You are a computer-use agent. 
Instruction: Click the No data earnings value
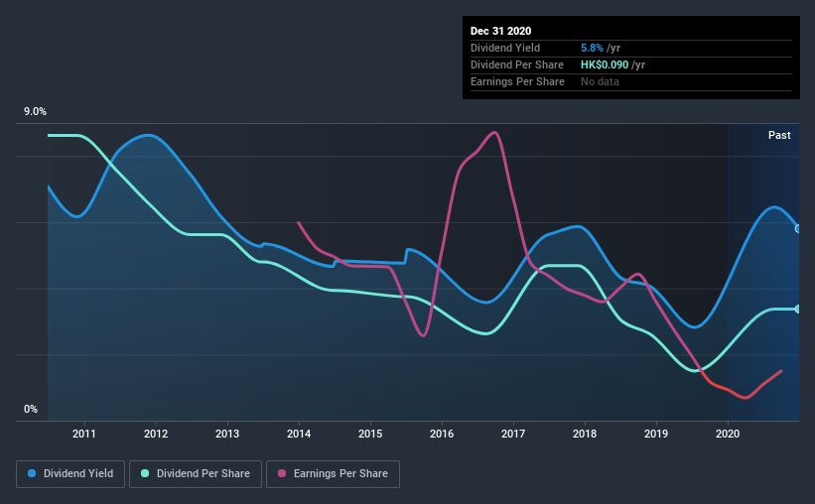[x=600, y=81]
